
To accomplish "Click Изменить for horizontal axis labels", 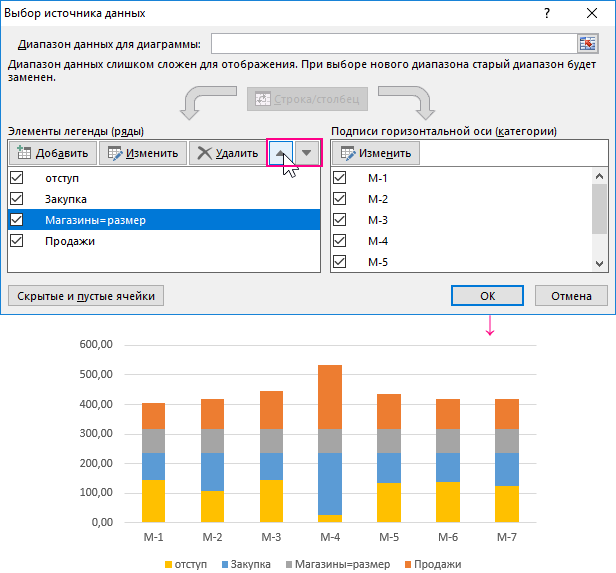I will coord(376,153).
